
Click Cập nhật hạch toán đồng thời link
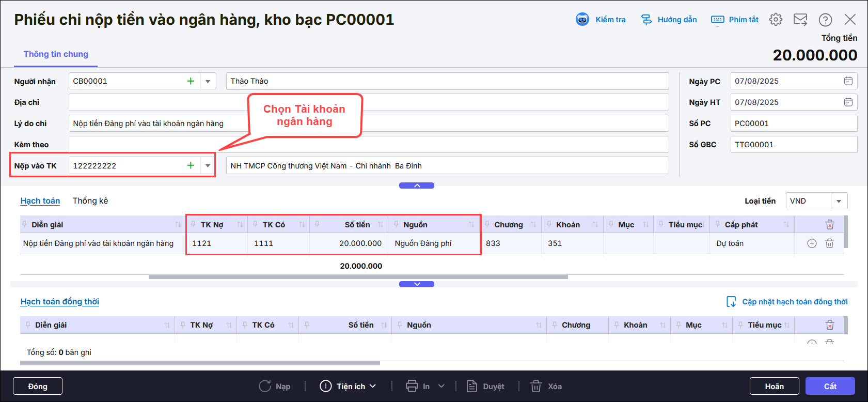(795, 302)
